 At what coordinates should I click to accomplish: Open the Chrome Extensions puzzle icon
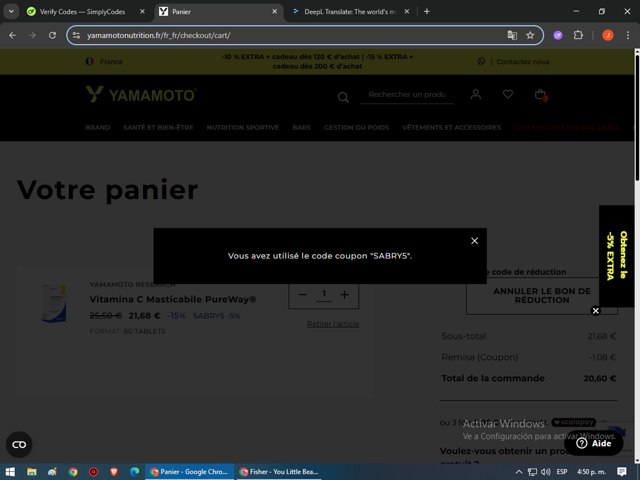(578, 36)
